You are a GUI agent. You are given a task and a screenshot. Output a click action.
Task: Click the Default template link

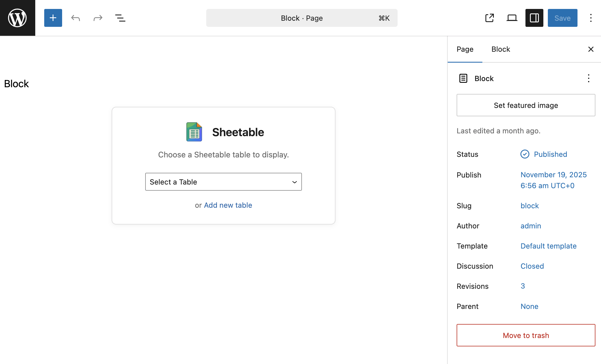(x=548, y=246)
